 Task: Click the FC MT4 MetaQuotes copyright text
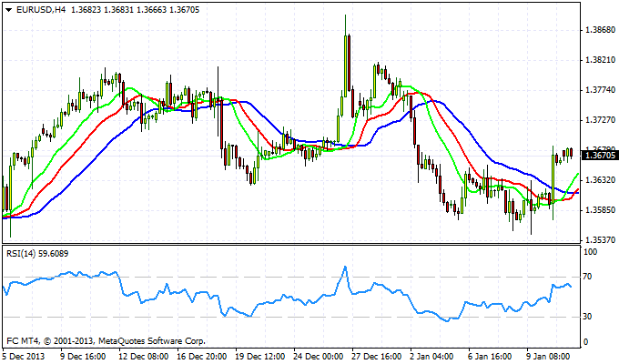(106, 340)
